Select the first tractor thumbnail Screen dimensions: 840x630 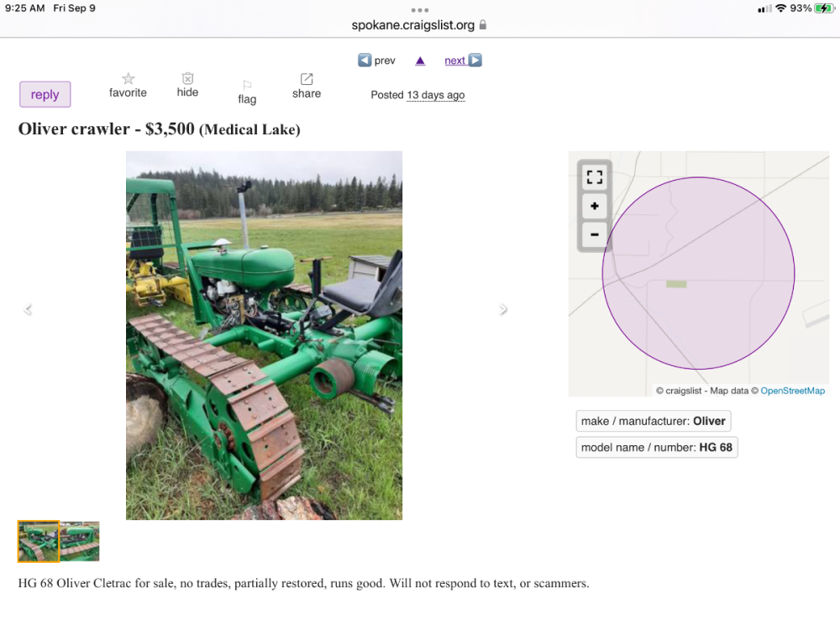tap(39, 541)
